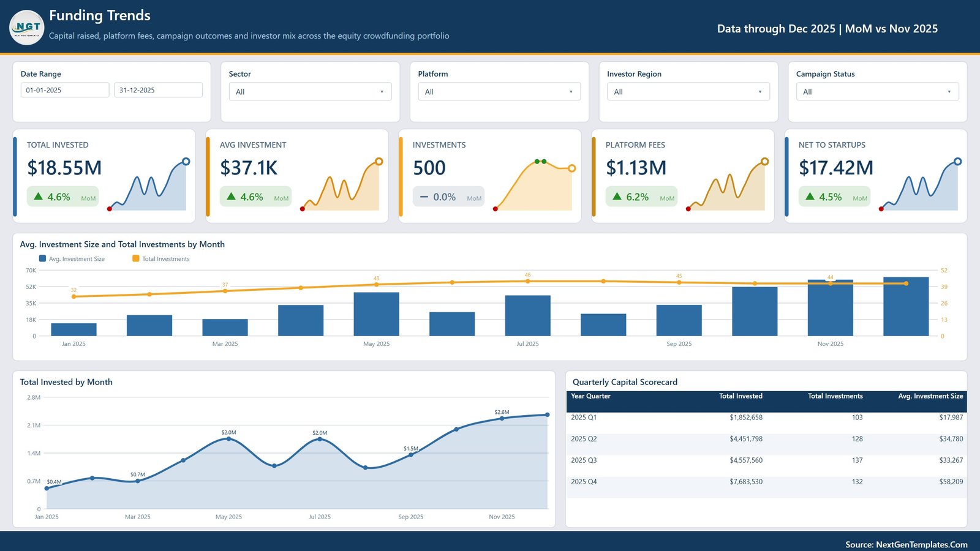Toggle Total Investments legend swatch

(x=136, y=259)
